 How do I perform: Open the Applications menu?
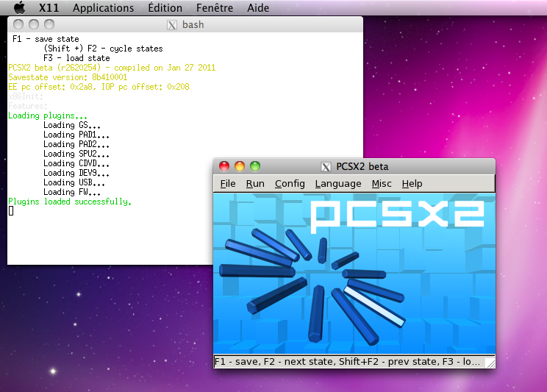coord(103,7)
